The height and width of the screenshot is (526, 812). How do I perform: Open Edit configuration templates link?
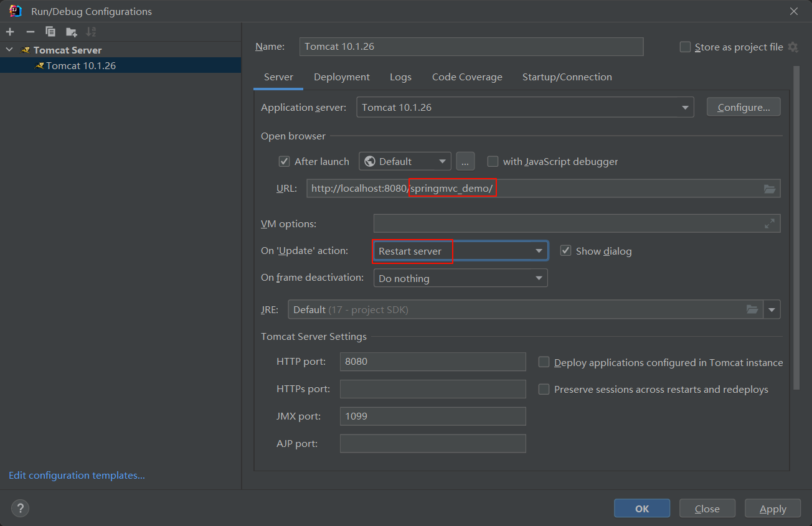click(77, 475)
